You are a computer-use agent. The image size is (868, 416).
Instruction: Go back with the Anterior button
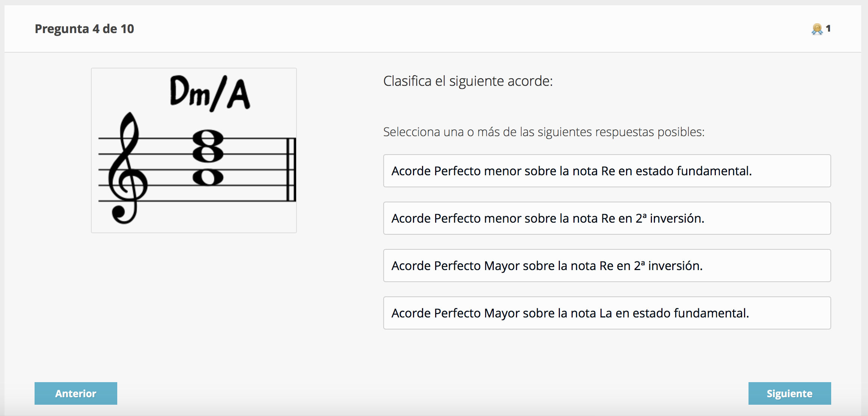pyautogui.click(x=76, y=393)
